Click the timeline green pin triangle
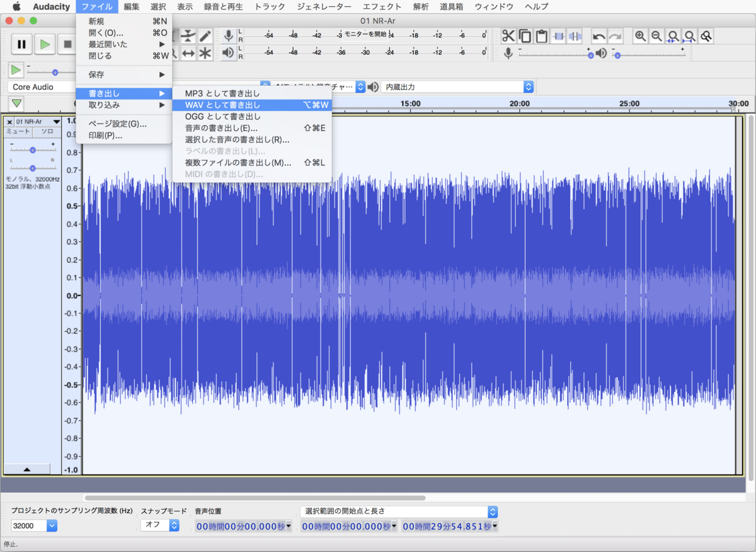Screen dimensions: 756x552 tap(17, 103)
